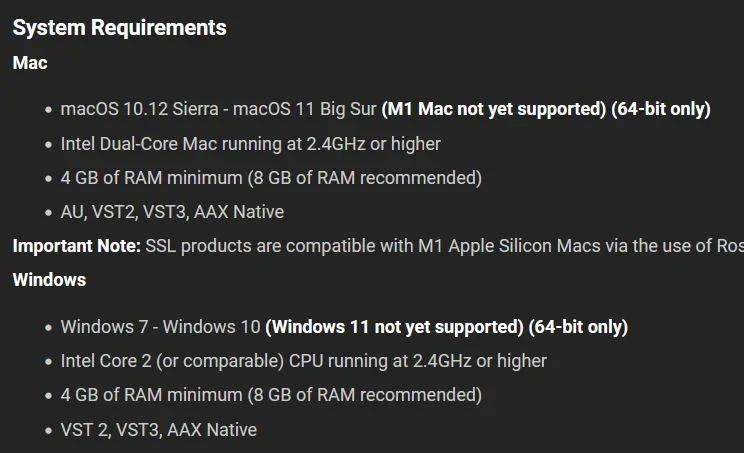Click the Mac subheading
744x453 pixels.
[x=30, y=62]
